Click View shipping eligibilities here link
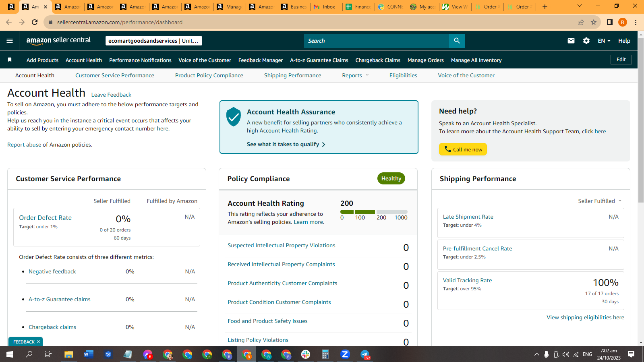 (585, 317)
